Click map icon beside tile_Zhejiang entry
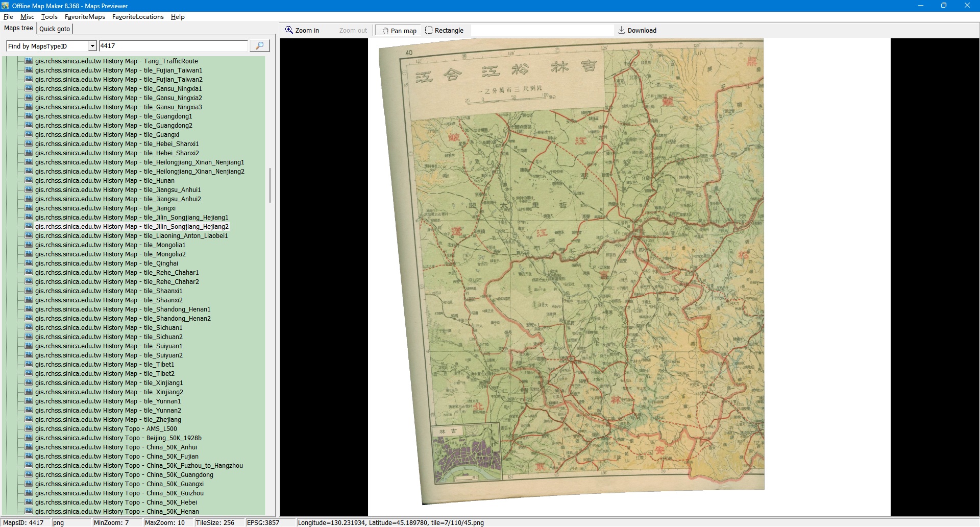980x527 pixels. 29,419
